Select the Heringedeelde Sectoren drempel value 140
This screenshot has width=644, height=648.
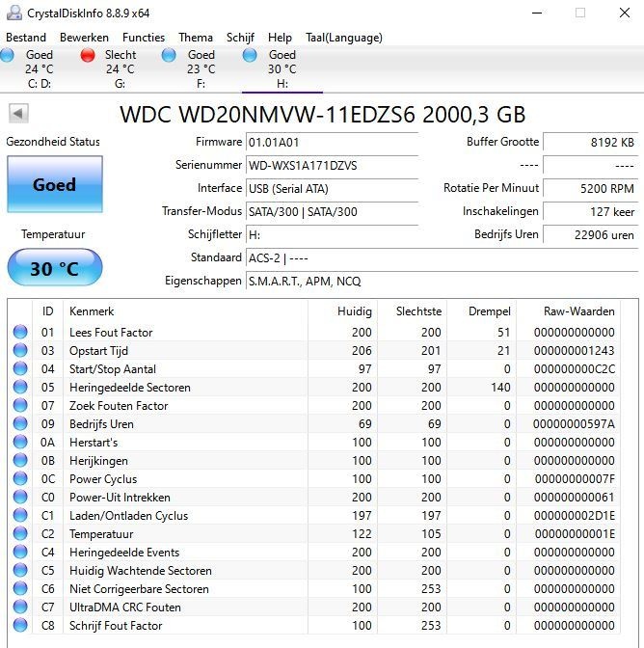[x=500, y=388]
